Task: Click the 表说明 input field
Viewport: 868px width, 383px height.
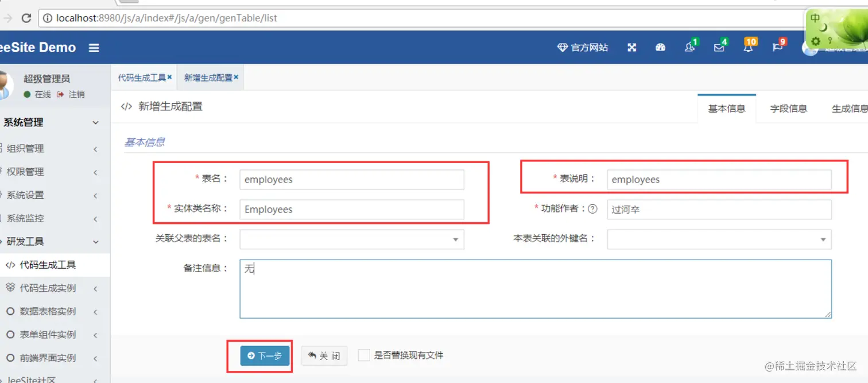Action: tap(719, 179)
